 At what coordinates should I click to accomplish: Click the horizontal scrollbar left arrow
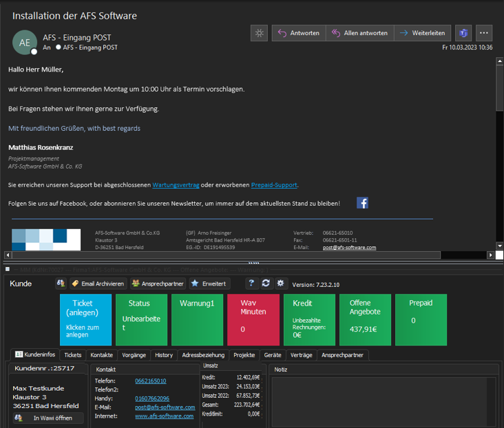[x=8, y=255]
